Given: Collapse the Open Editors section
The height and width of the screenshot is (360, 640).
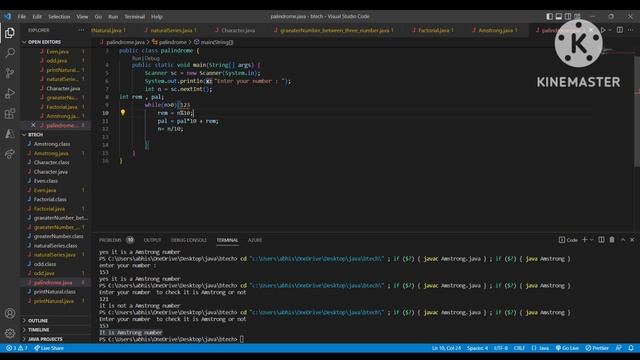Looking at the screenshot, I should (x=44, y=42).
